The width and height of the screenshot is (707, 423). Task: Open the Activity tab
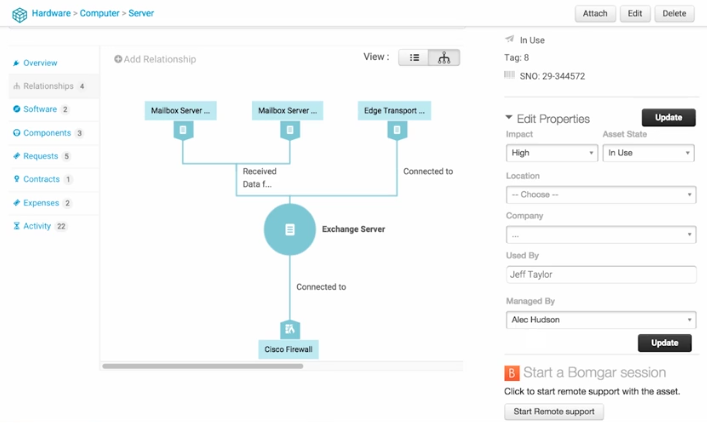point(37,226)
